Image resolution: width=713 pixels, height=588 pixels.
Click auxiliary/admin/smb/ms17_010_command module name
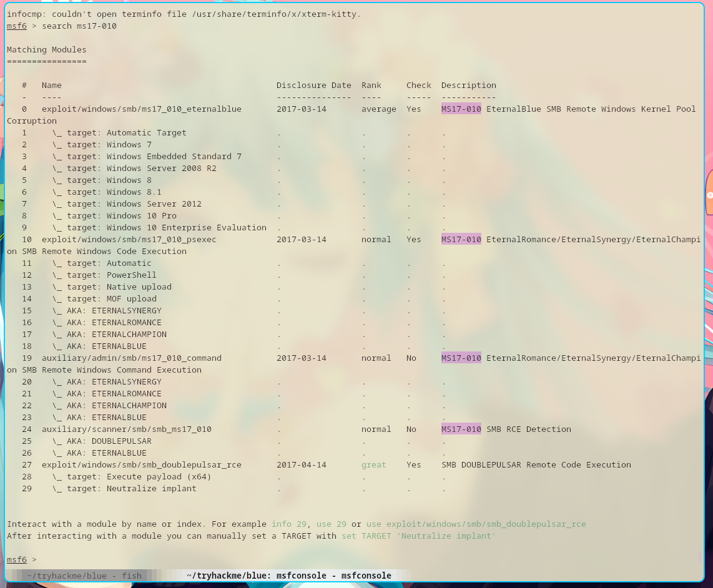pyautogui.click(x=131, y=358)
